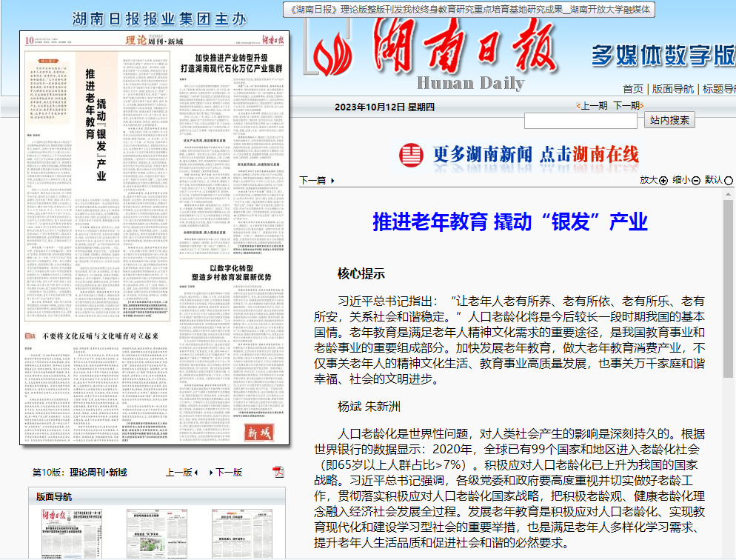Open first page thumbnail in 版面导航
Viewport: 736px width, 560px height.
point(71,533)
